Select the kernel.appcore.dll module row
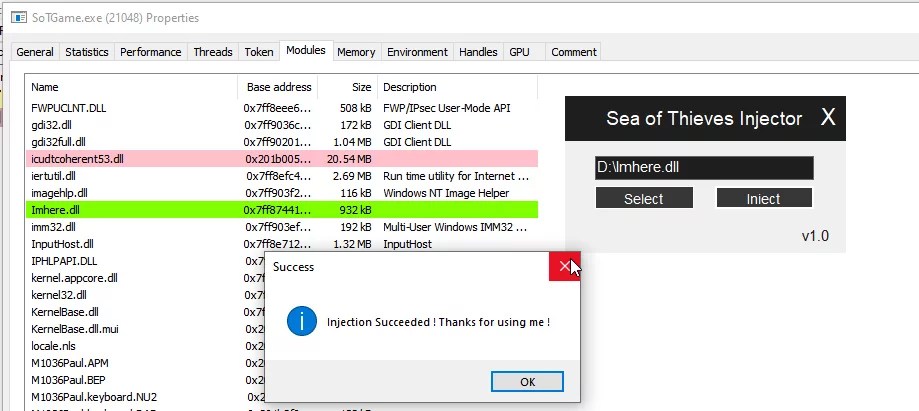Viewport: 919px width, 411px height. [x=145, y=278]
